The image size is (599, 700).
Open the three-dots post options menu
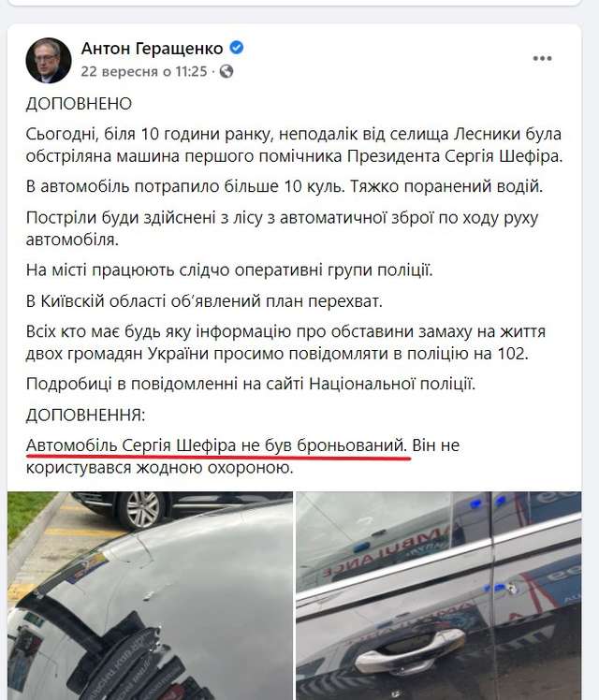pyautogui.click(x=542, y=58)
